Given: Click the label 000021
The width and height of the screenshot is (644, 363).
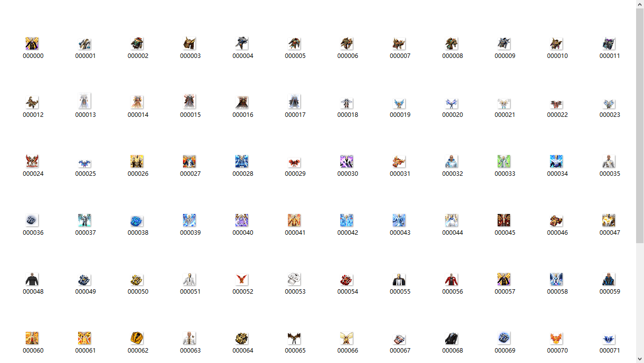Looking at the screenshot, I should tap(505, 115).
